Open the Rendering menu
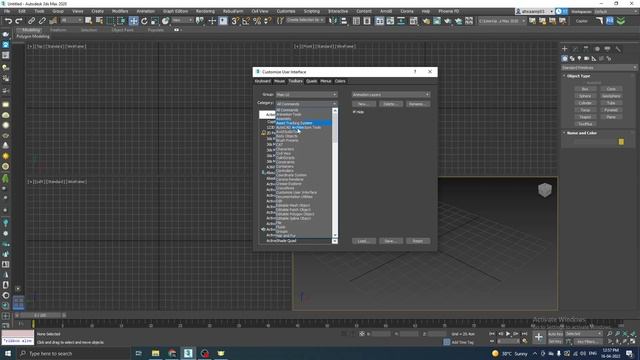 pyautogui.click(x=205, y=11)
